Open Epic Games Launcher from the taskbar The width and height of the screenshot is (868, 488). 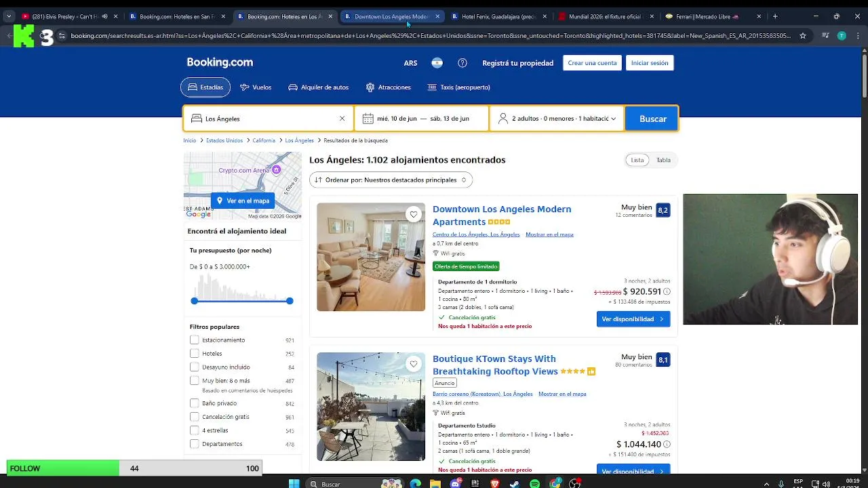coord(475,483)
